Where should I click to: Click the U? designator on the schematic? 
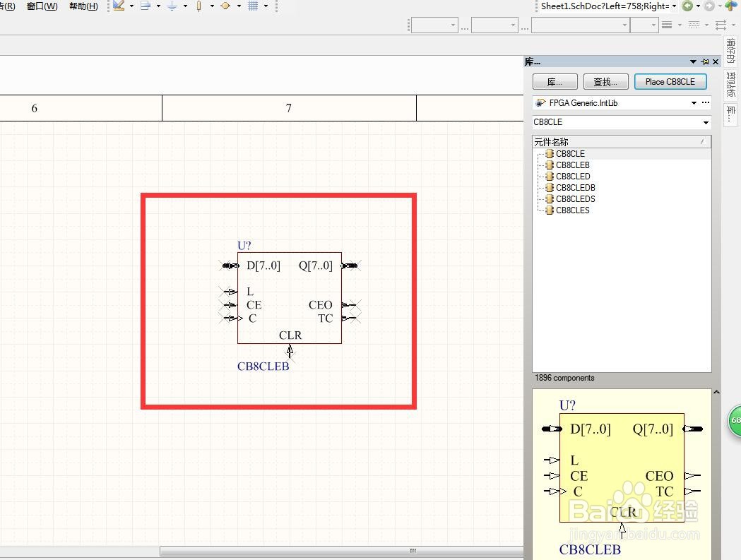[244, 246]
